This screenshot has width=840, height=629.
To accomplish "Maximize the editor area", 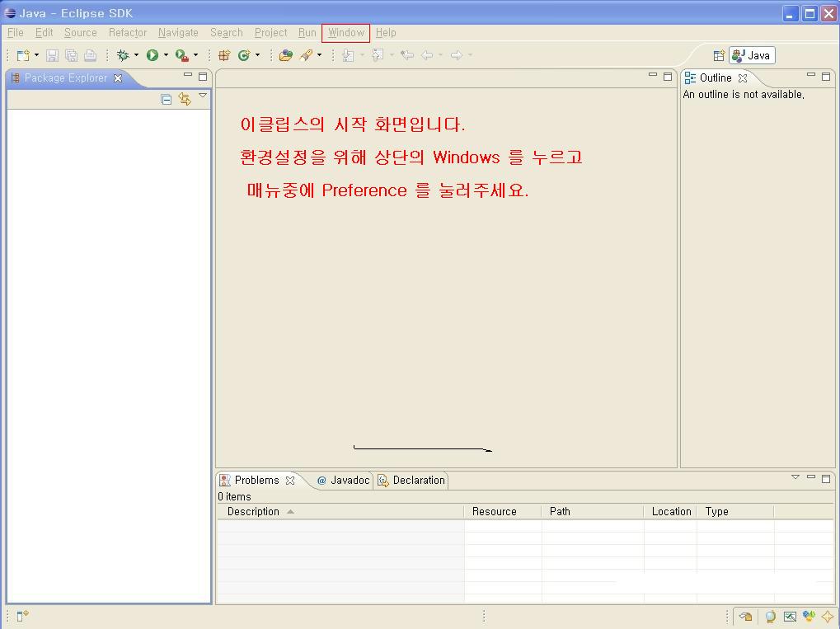I will click(668, 77).
